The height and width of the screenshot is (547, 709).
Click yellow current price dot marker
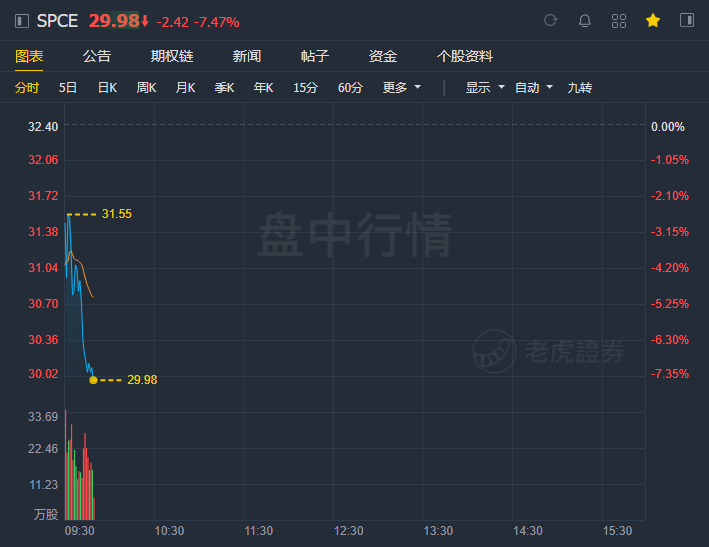[x=93, y=380]
